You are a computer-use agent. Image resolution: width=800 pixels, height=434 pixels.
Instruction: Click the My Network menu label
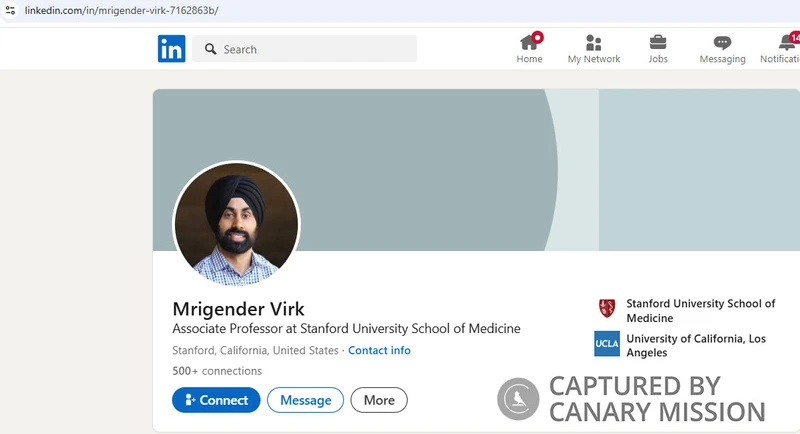pos(594,59)
